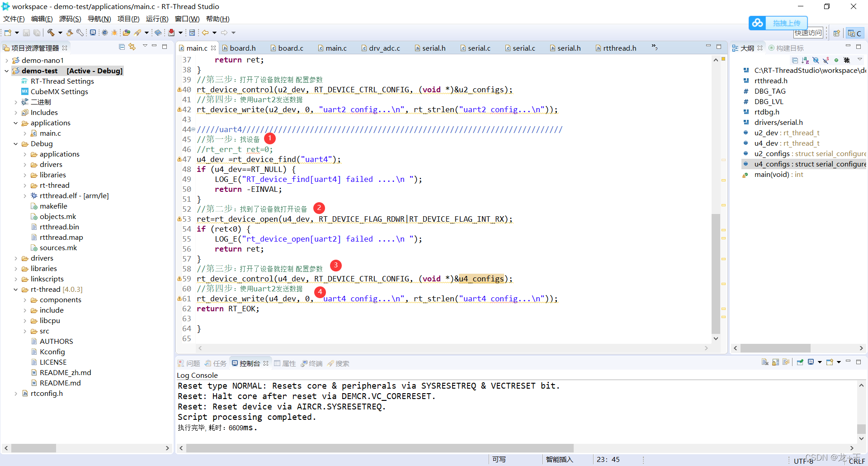
Task: Toggle console scroll lock
Action: coord(775,362)
